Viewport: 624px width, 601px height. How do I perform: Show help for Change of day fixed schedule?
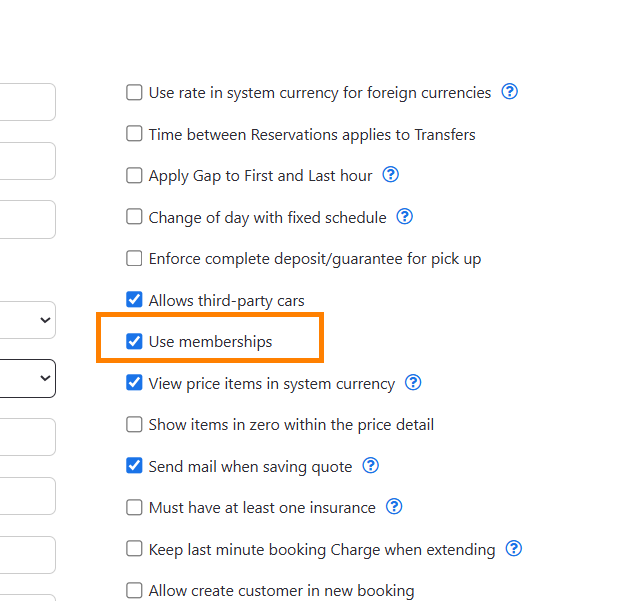point(405,217)
